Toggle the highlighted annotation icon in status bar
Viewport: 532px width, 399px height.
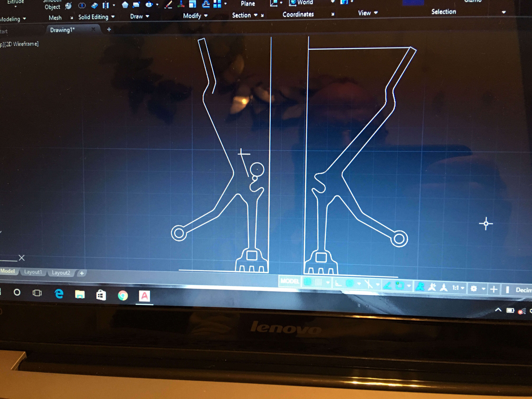420,286
